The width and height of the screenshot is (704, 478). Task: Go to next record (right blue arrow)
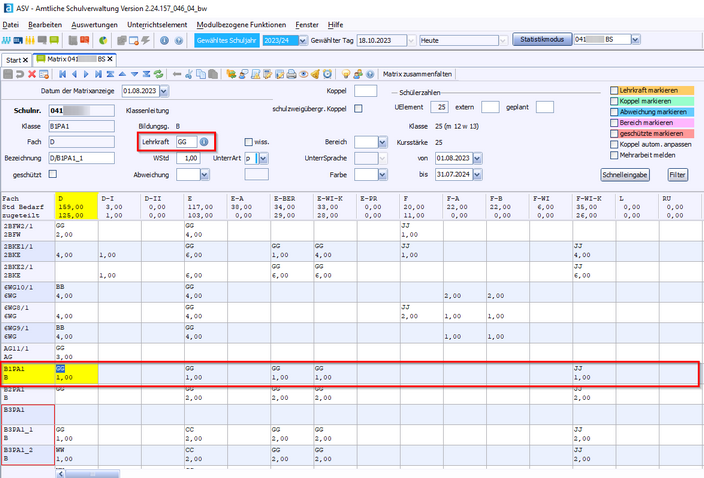click(x=86, y=75)
